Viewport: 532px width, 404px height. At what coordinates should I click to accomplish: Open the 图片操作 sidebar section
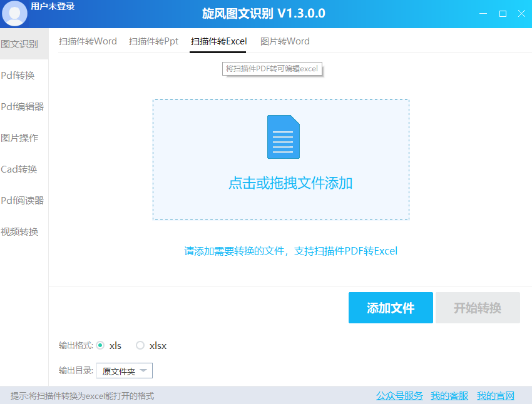pos(24,138)
